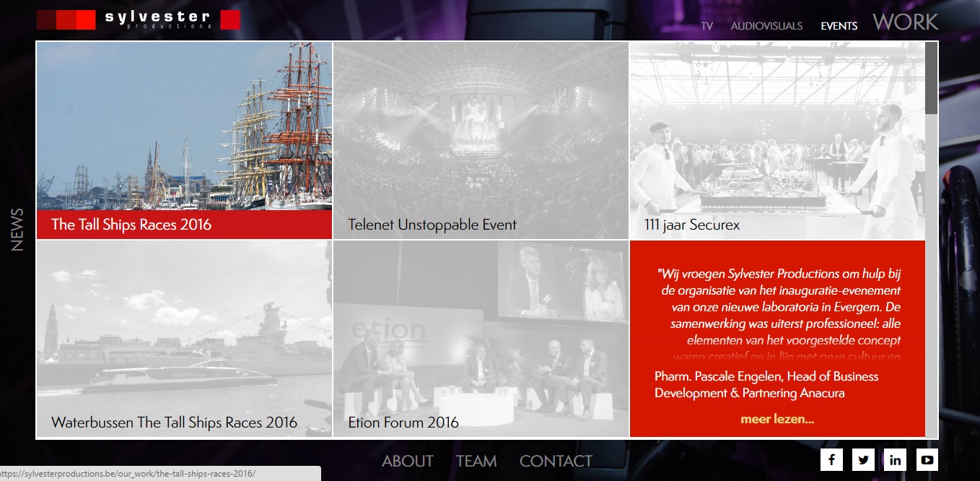Go to the TEAM page

476,461
